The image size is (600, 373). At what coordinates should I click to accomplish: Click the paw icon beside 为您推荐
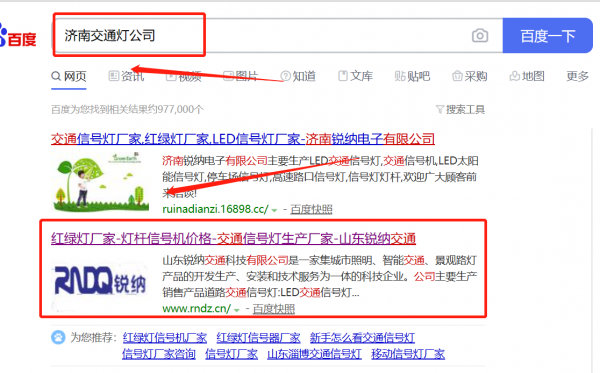[x=58, y=337]
